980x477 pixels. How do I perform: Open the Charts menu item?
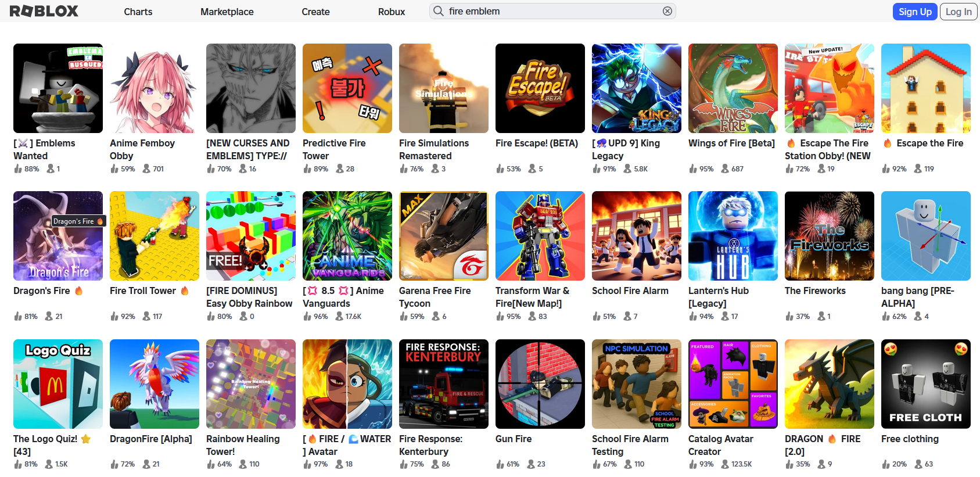pyautogui.click(x=138, y=12)
